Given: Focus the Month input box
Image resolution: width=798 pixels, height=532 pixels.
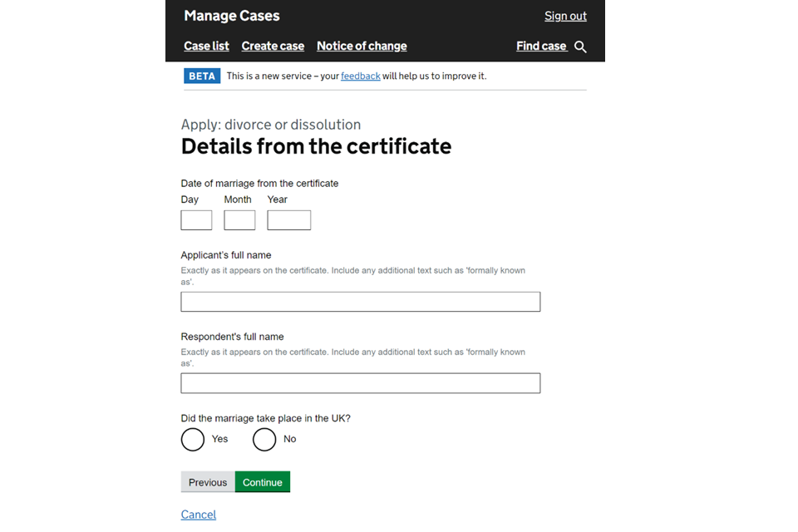Looking at the screenshot, I should [x=239, y=220].
